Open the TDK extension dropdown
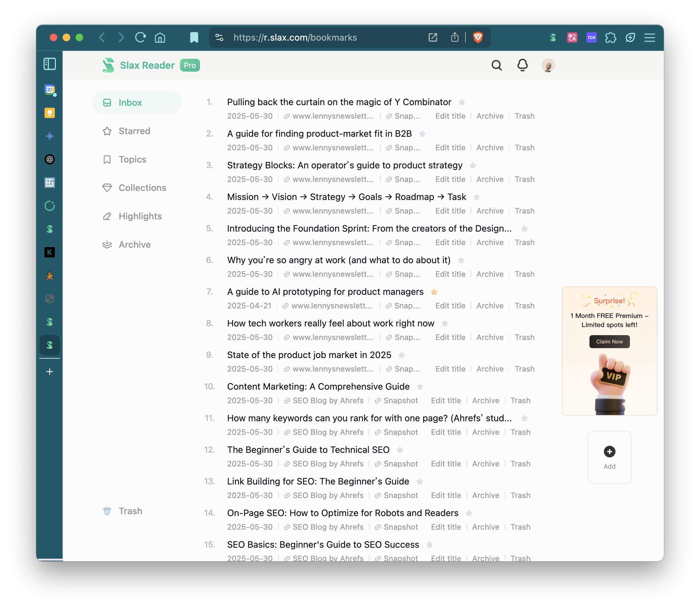 (x=591, y=38)
